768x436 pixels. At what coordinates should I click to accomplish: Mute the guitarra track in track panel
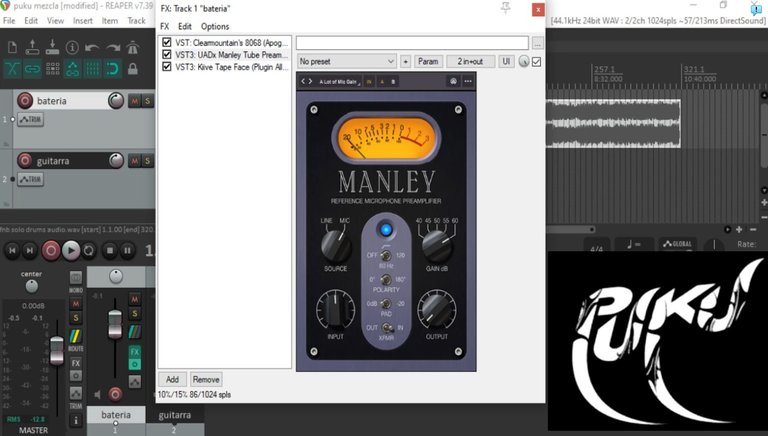tap(134, 161)
